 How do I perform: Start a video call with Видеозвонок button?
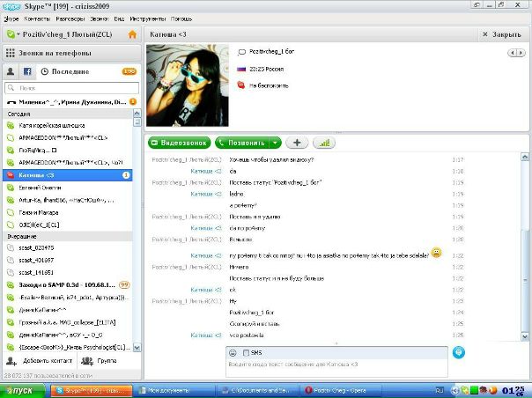(x=180, y=142)
